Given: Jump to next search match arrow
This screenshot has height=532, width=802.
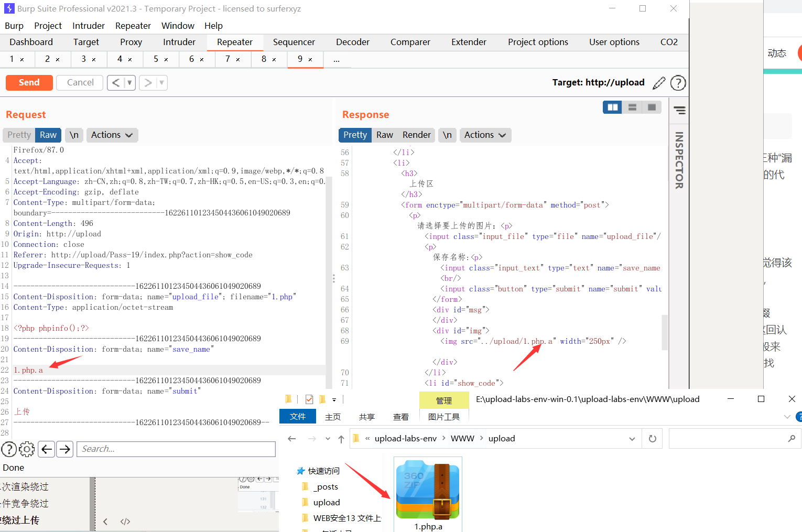Looking at the screenshot, I should pos(65,449).
